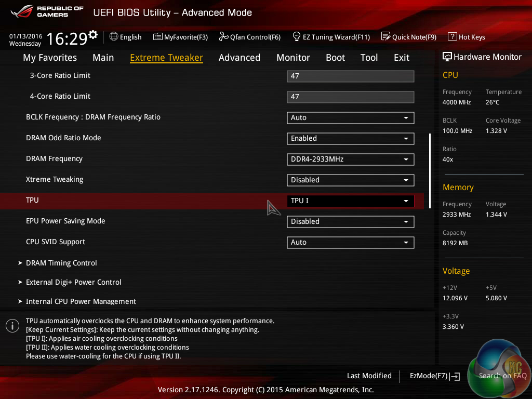Open the TPU dropdown set to TPU I
Screen dimensions: 532x399
(351, 201)
